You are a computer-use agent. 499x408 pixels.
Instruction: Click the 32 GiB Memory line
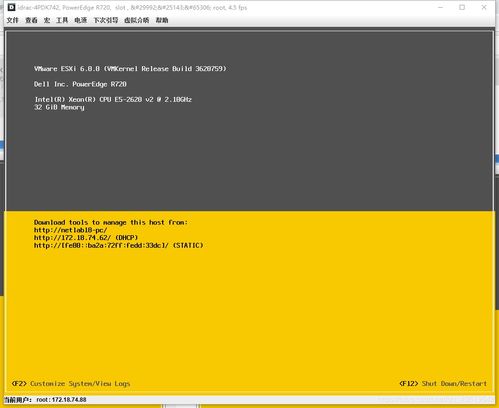[59, 107]
